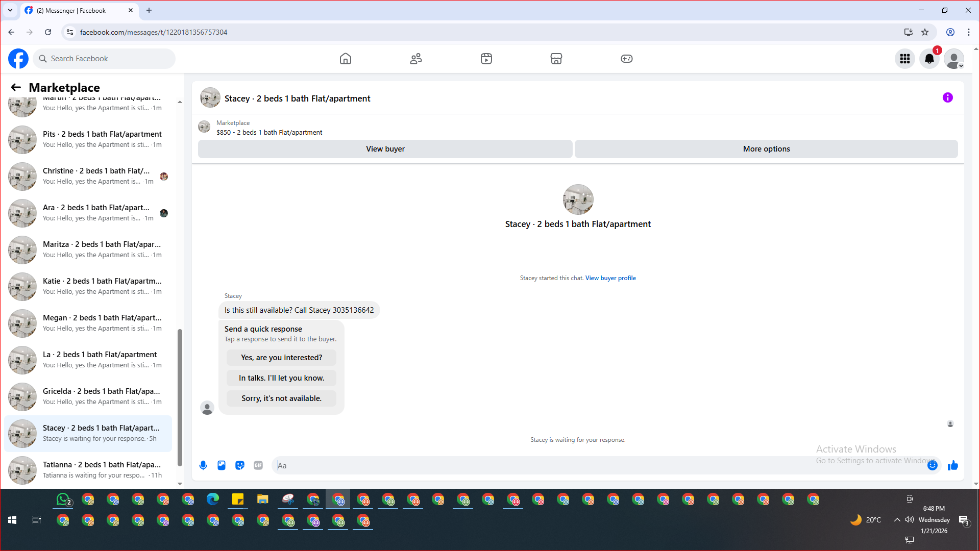Click the voice clip microphone icon

(x=203, y=465)
